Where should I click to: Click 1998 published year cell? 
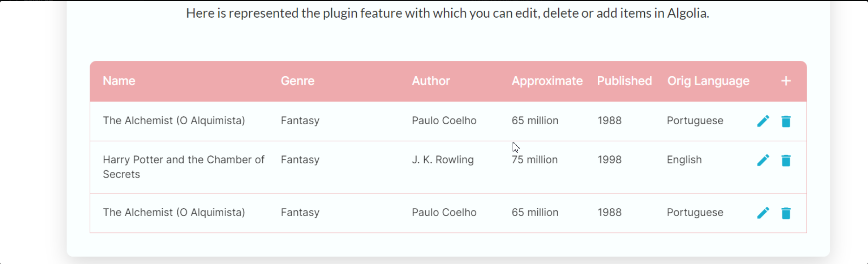point(610,160)
